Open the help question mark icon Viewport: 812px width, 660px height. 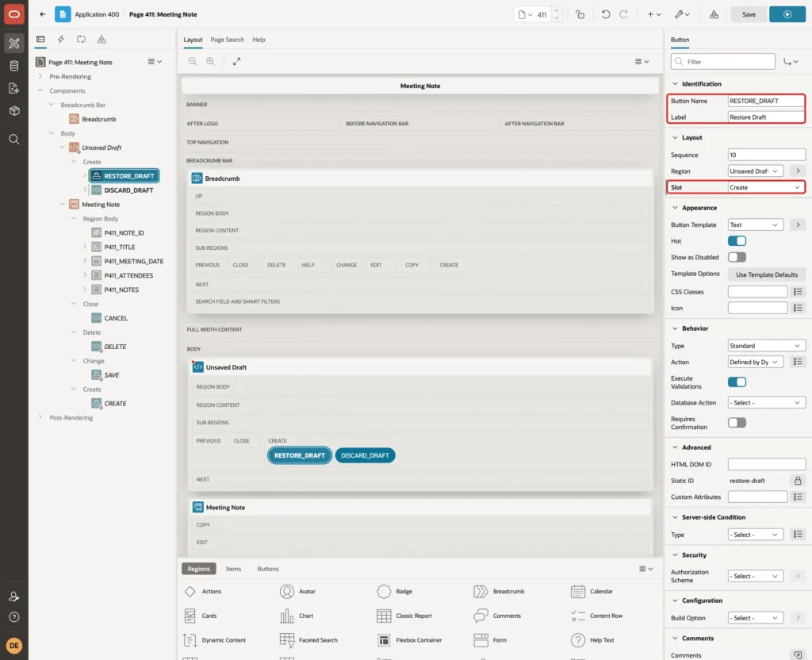pyautogui.click(x=14, y=617)
